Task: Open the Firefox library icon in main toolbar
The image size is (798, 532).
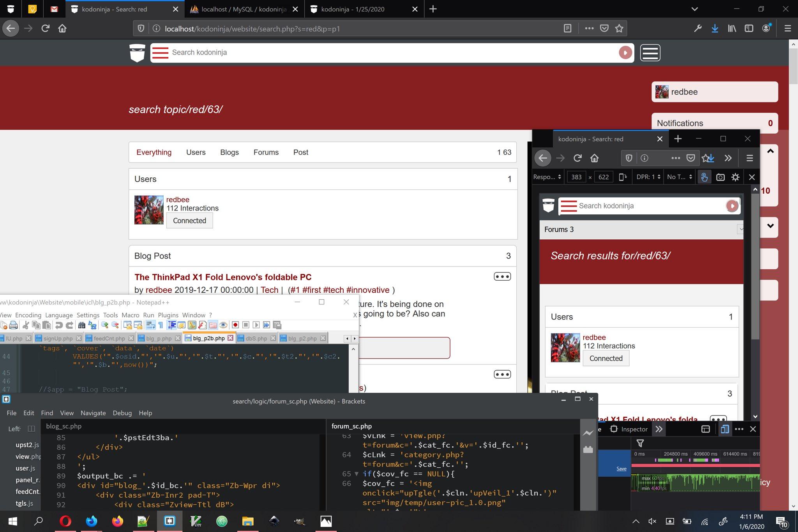Action: (x=732, y=28)
